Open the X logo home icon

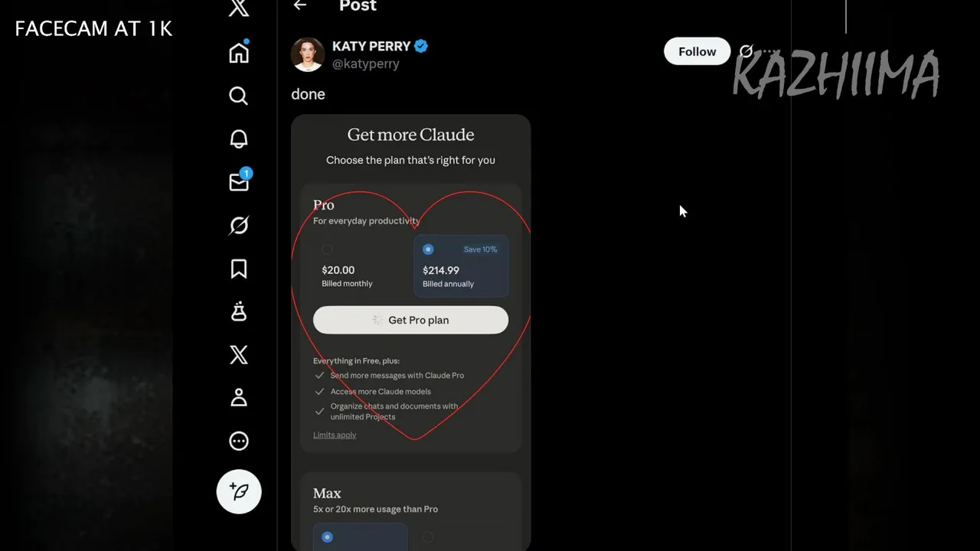tap(239, 8)
